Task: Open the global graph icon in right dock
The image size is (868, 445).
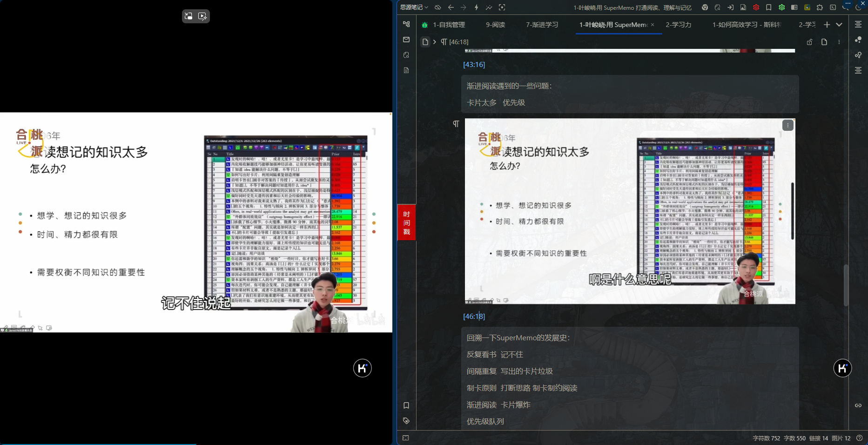Action: pyautogui.click(x=858, y=40)
